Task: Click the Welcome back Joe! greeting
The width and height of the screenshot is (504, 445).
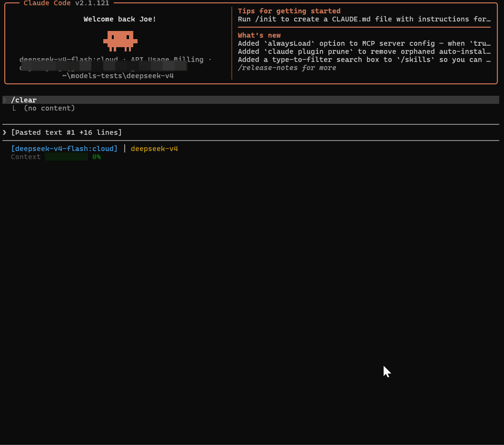Action: tap(120, 19)
